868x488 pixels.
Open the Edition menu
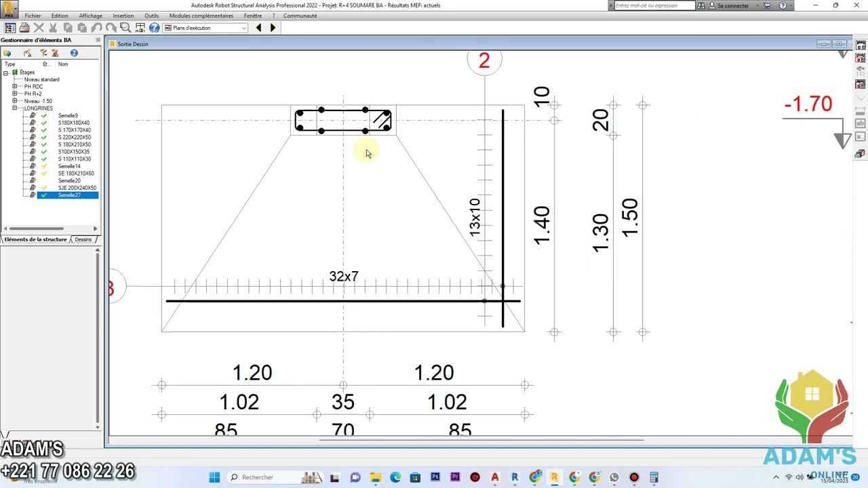tap(60, 16)
